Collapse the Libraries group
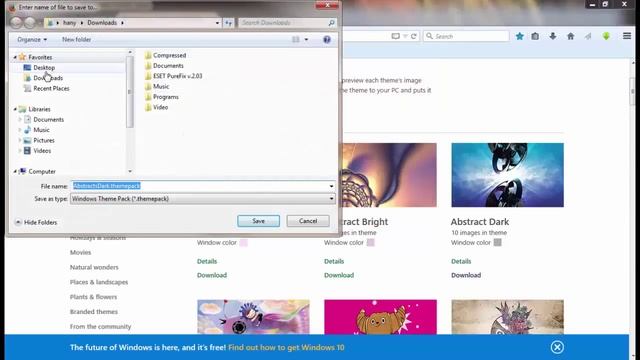 (x=15, y=109)
